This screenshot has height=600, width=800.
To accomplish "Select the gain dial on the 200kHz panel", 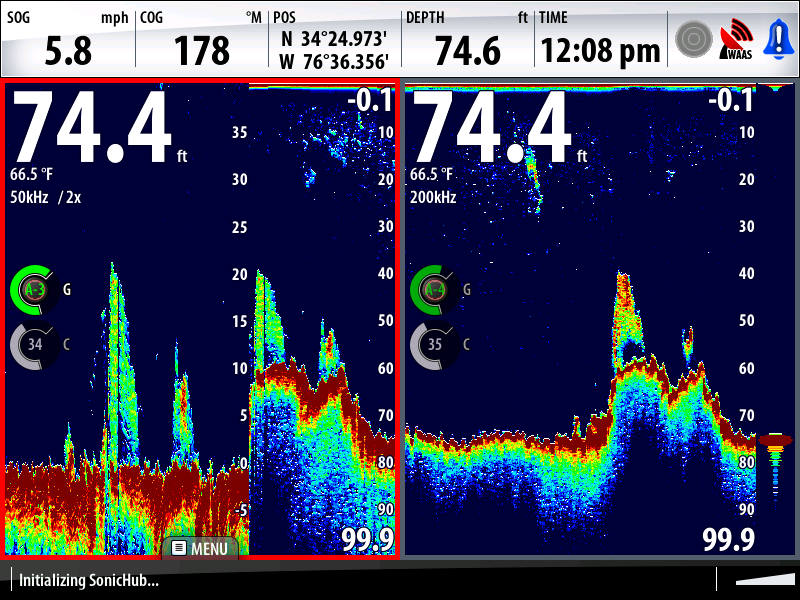I will (435, 288).
